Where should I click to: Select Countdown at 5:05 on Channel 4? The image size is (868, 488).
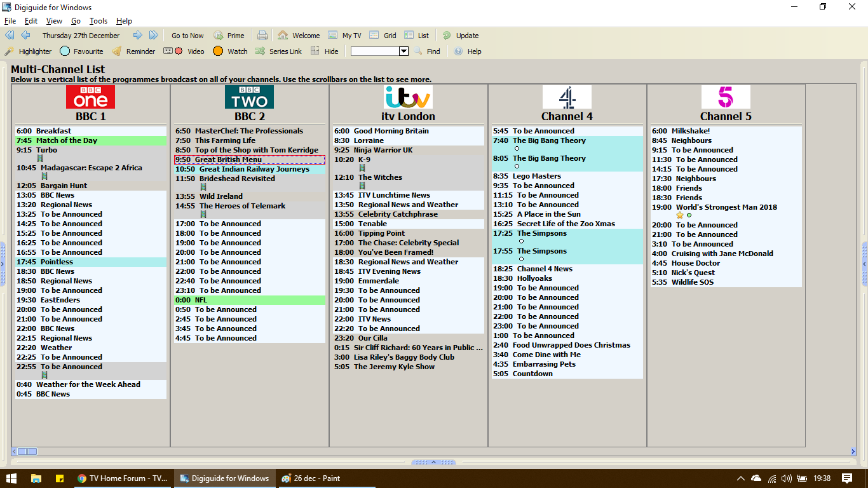coord(567,374)
